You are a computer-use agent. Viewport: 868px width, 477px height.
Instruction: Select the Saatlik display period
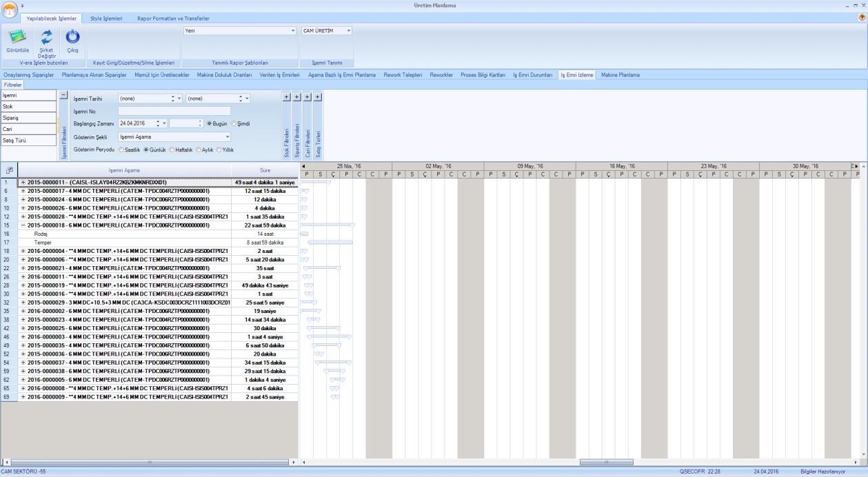point(122,150)
